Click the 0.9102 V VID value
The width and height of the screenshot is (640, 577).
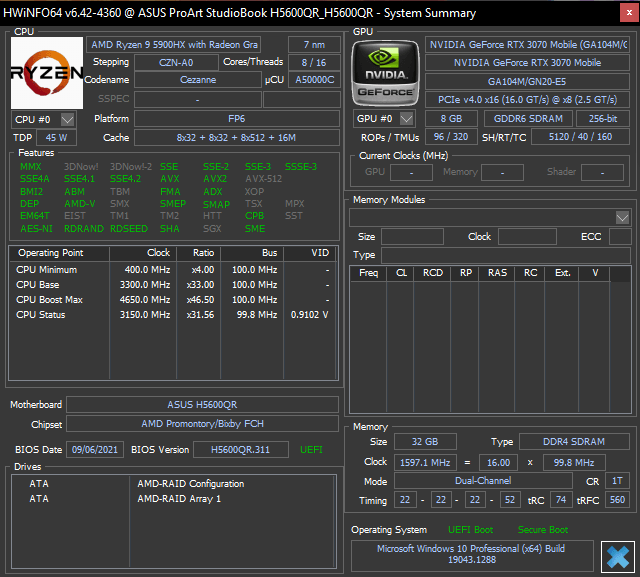click(x=309, y=315)
